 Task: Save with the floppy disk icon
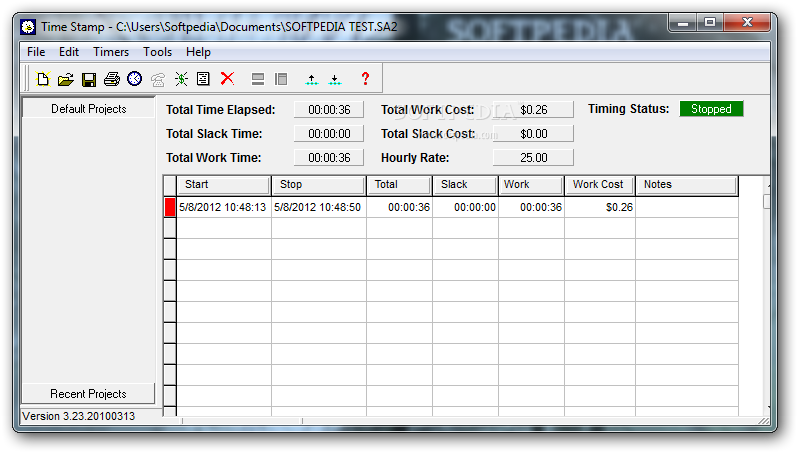(89, 79)
